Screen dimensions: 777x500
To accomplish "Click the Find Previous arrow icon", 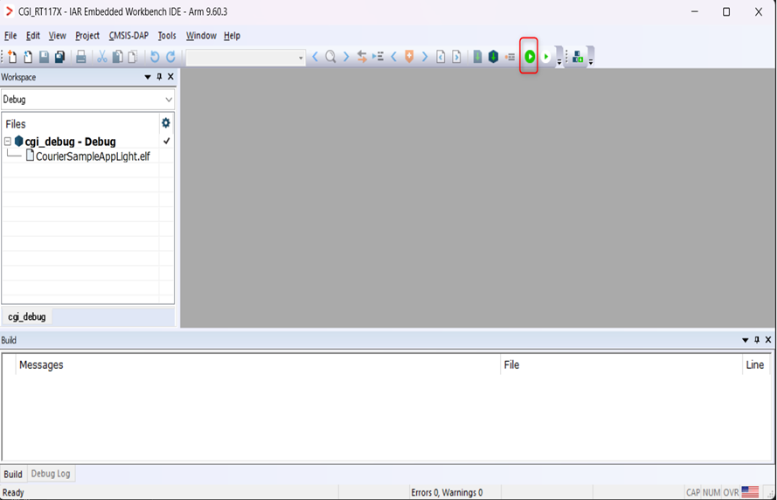I will pyautogui.click(x=315, y=57).
